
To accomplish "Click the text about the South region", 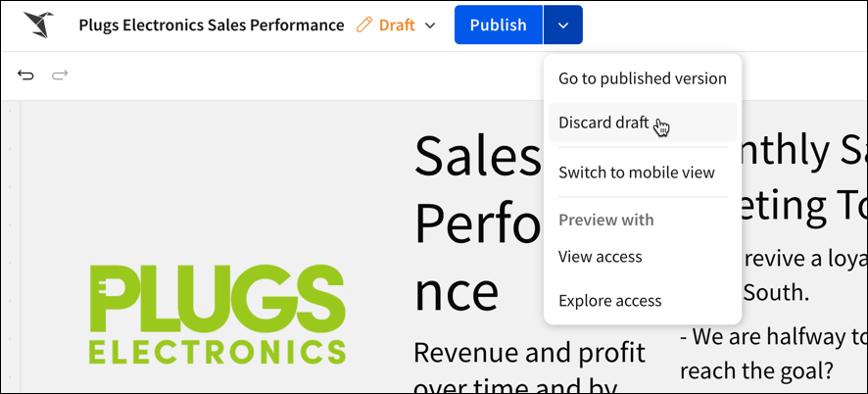I will click(x=776, y=292).
